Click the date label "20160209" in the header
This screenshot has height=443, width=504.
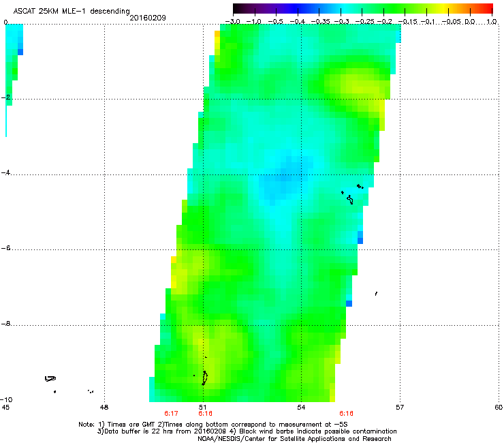[x=148, y=18]
